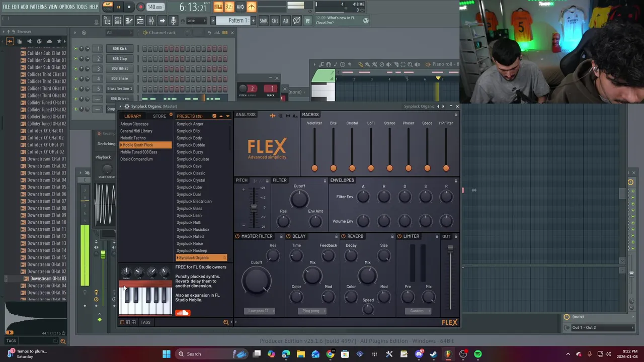Select the Arksun Cityscape library
644x362 pixels.
pyautogui.click(x=134, y=124)
